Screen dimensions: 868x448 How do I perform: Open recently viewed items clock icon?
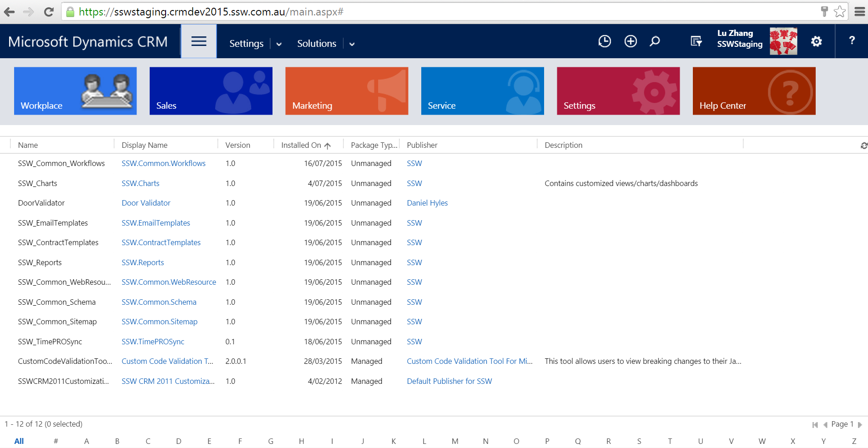tap(604, 41)
